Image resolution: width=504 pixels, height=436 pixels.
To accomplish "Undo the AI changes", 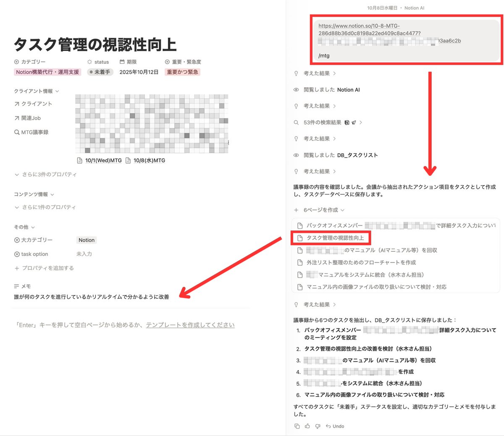I will pos(335,426).
